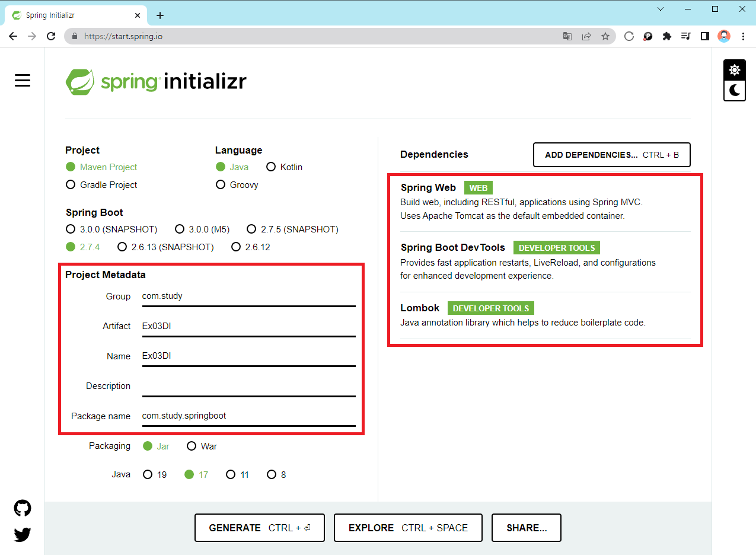Select Java version 8

276,474
